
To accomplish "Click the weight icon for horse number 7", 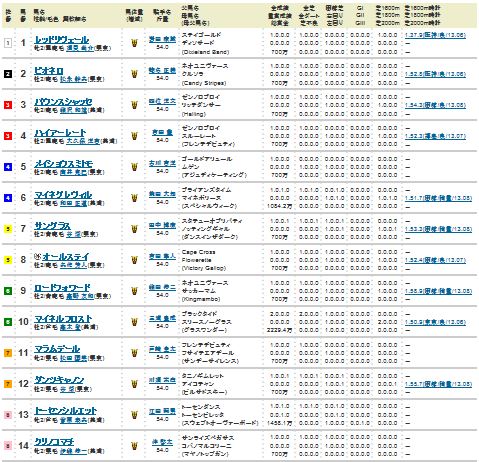I will pos(134,229).
